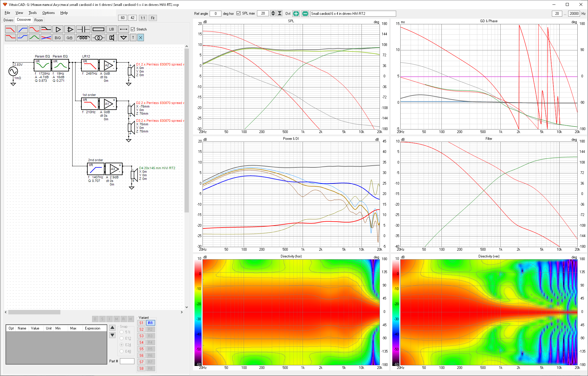Insert a transformer component
This screenshot has width=588, height=376.
click(98, 38)
